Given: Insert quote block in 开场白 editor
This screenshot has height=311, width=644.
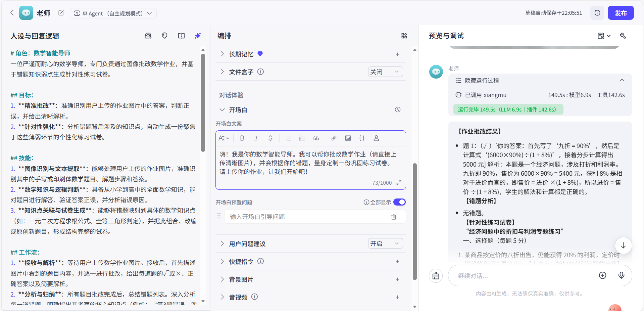Looking at the screenshot, I should click(316, 138).
